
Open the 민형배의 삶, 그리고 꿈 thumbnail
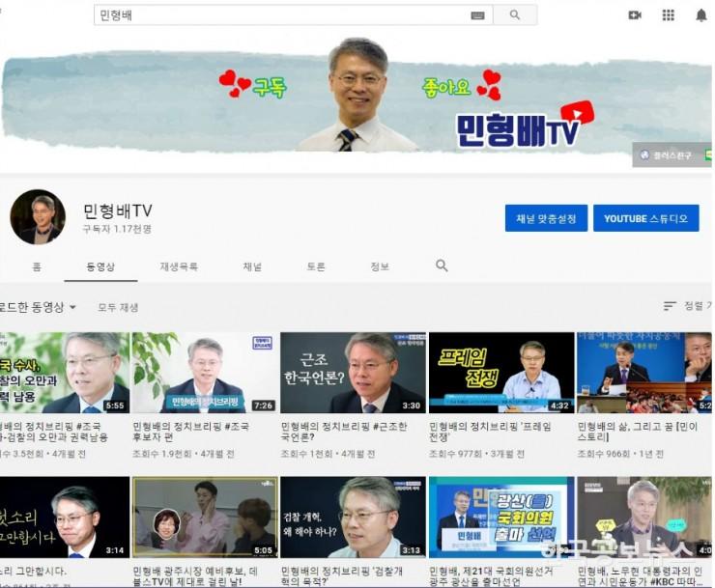(644, 373)
